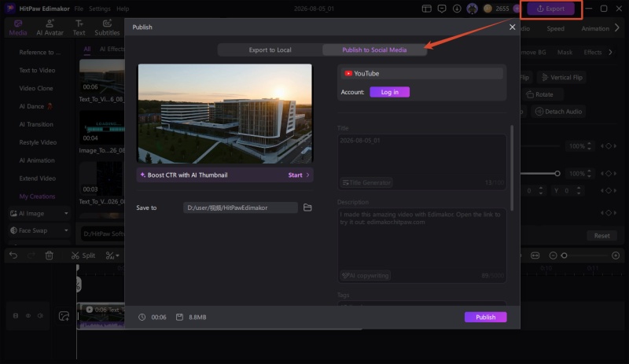Click the Title Generator button
Image resolution: width=629 pixels, height=364 pixels.
[366, 182]
